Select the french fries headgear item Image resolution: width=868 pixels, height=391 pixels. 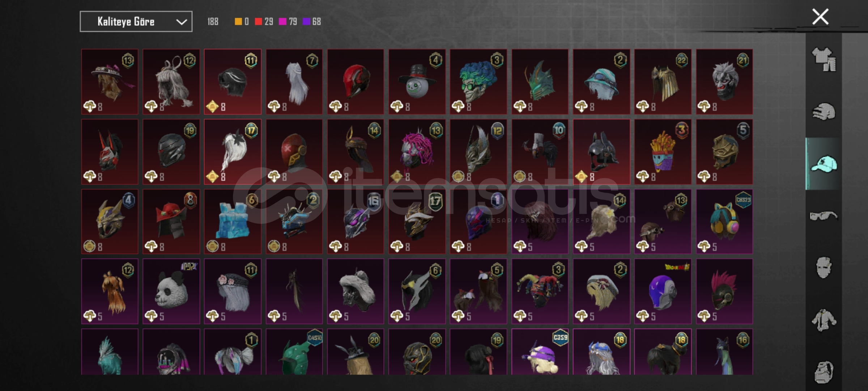663,152
